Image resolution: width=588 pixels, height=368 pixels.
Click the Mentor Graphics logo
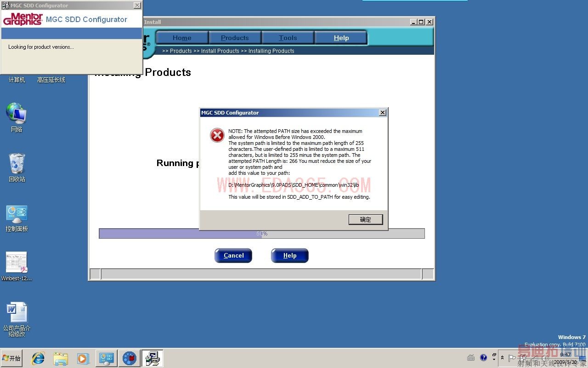(x=23, y=19)
